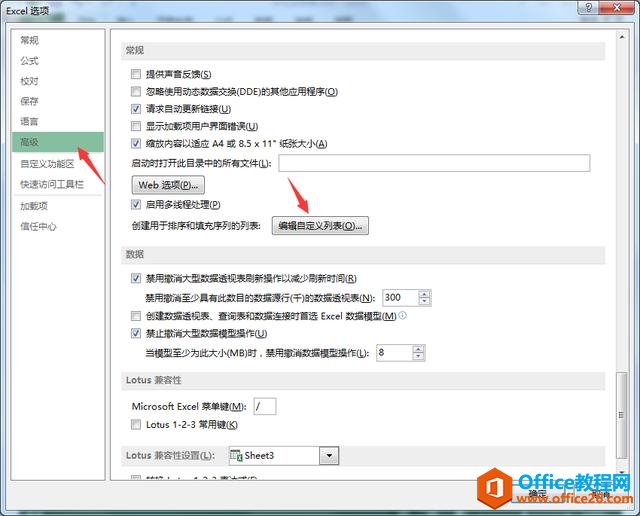640x516 pixels.
Task: Increase the pivot table rows spinner
Action: [424, 294]
